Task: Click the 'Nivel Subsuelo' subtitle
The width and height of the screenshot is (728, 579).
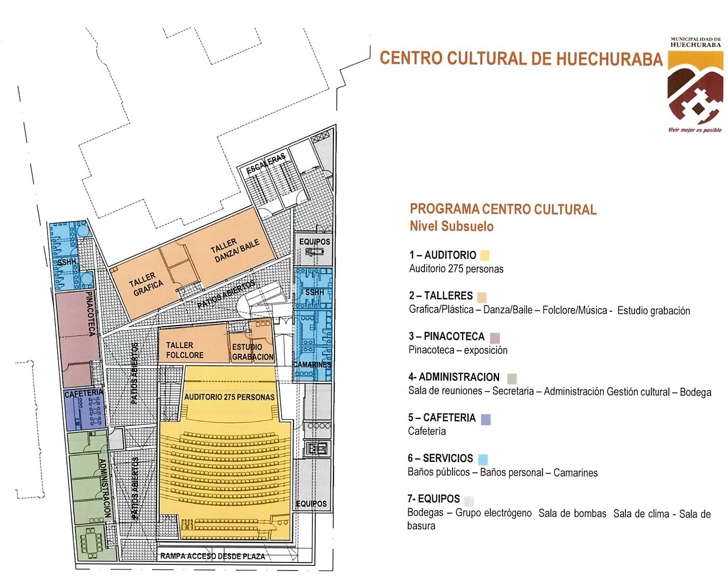Action: pyautogui.click(x=452, y=227)
